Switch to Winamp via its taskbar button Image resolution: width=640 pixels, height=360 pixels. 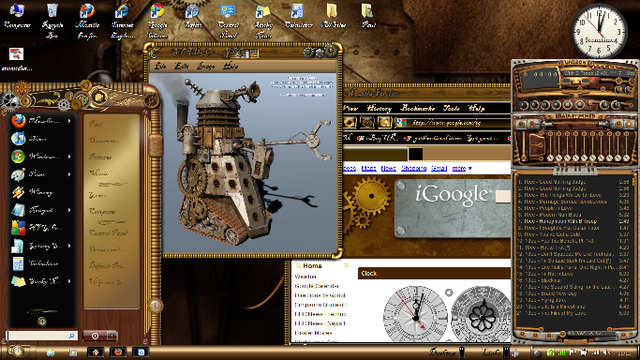[96, 352]
